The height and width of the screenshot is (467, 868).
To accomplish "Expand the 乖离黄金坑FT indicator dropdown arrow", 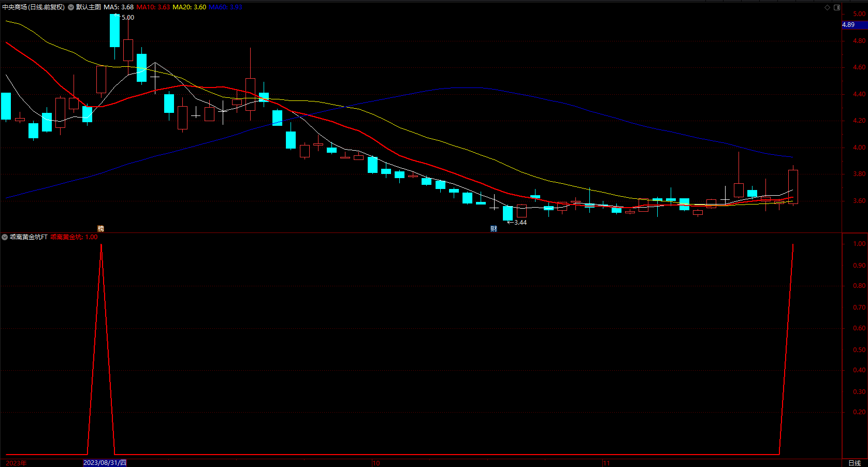I will tap(5, 237).
